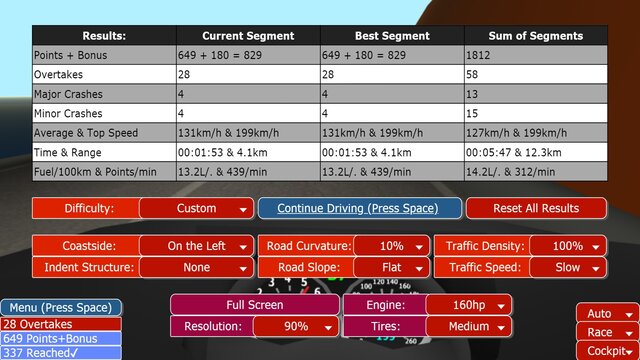Click the Full Screen button
Viewport: 640px width, 360px height.
[255, 305]
